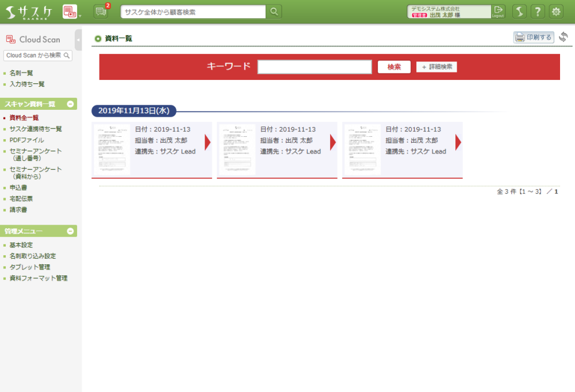The height and width of the screenshot is (392, 575).
Task: Collapse the 管理メニュー section
Action: tap(70, 231)
